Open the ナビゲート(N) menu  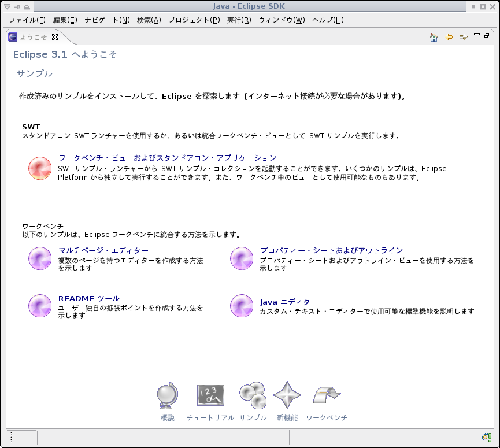point(107,20)
